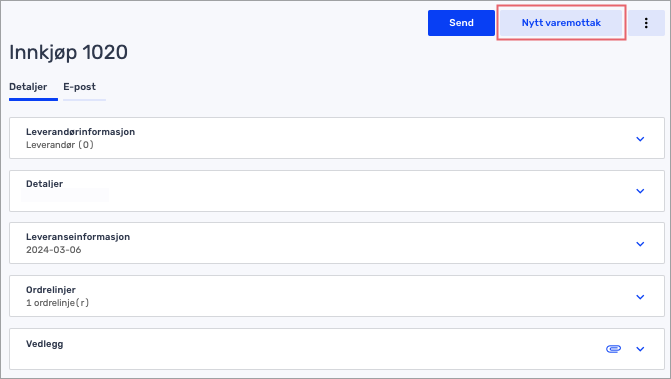Click the blue Send button

461,23
